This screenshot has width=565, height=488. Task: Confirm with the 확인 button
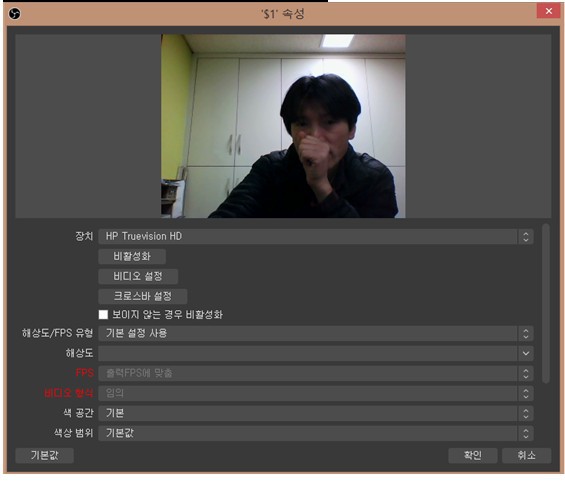473,456
